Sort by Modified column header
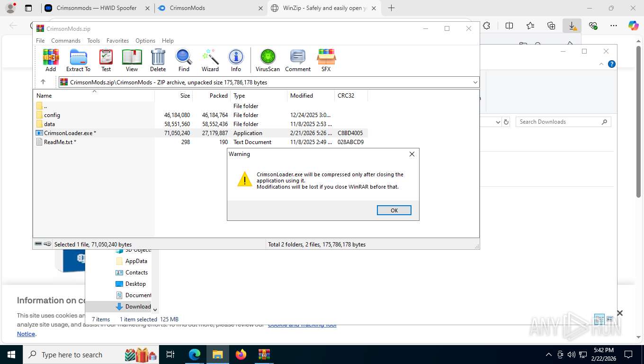The image size is (644, 364). (x=311, y=95)
